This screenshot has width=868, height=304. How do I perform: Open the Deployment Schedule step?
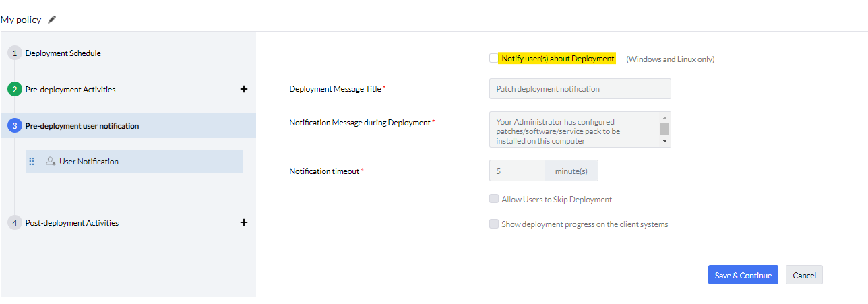[x=63, y=53]
